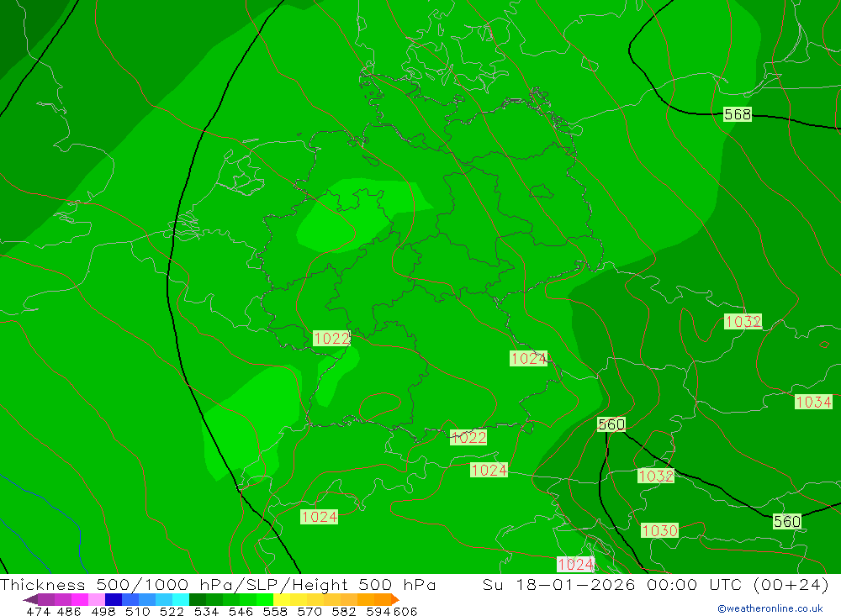Image resolution: width=841 pixels, height=616 pixels.
Task: Click the 568 height contour label
Action: coord(738,114)
